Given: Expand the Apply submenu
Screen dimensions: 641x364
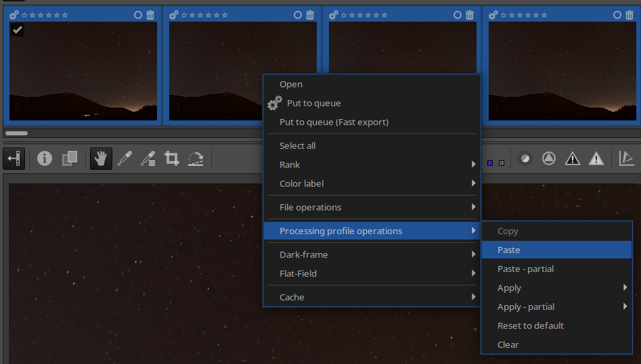Looking at the screenshot, I should 557,288.
